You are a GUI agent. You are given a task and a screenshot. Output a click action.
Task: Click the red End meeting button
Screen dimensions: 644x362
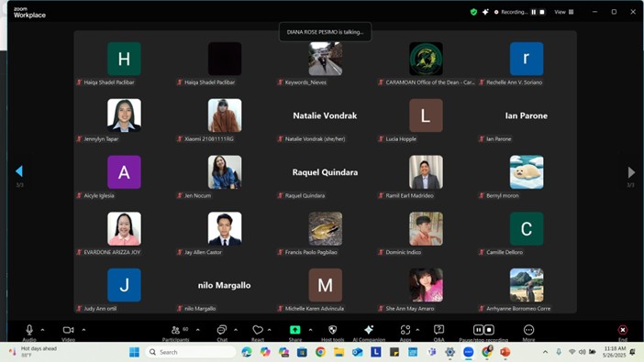click(623, 330)
